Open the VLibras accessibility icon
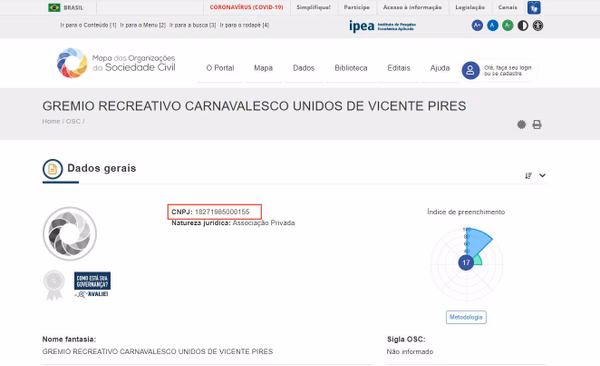Viewport: 600px width, 366px height. tap(534, 7)
